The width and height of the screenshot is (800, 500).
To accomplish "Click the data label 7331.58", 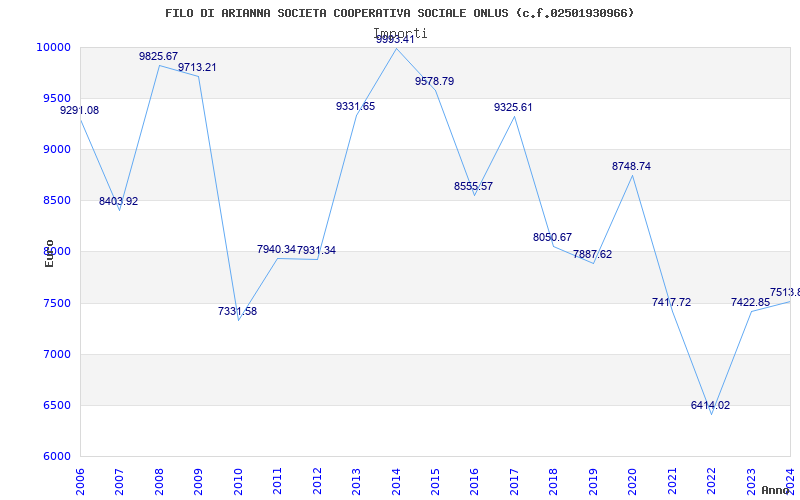I will point(237,311).
